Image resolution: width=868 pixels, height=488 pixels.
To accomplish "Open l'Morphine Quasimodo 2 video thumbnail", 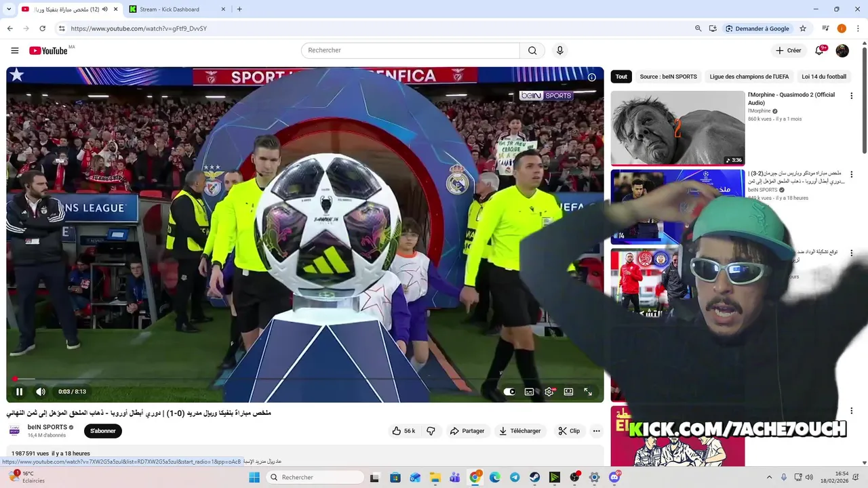I will (677, 128).
